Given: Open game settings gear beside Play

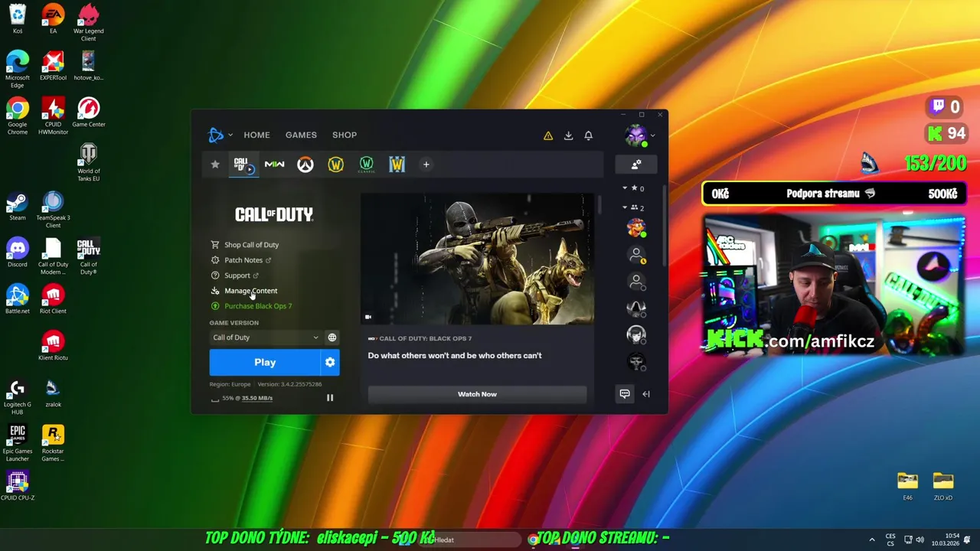Looking at the screenshot, I should coord(330,362).
